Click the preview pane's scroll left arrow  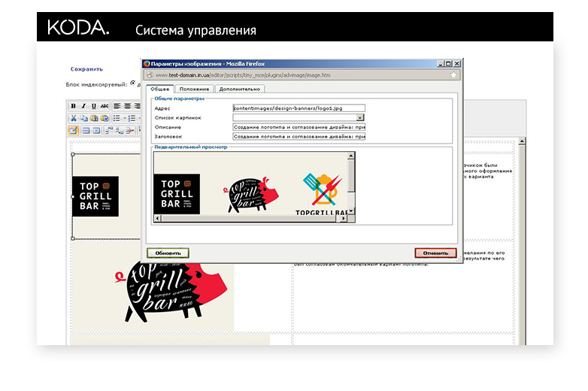click(x=157, y=218)
